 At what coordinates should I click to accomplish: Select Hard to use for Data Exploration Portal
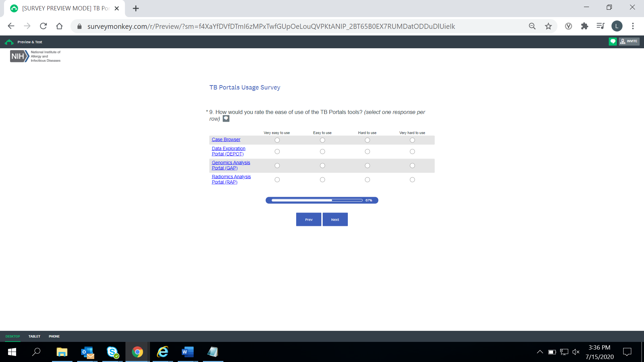pos(367,152)
